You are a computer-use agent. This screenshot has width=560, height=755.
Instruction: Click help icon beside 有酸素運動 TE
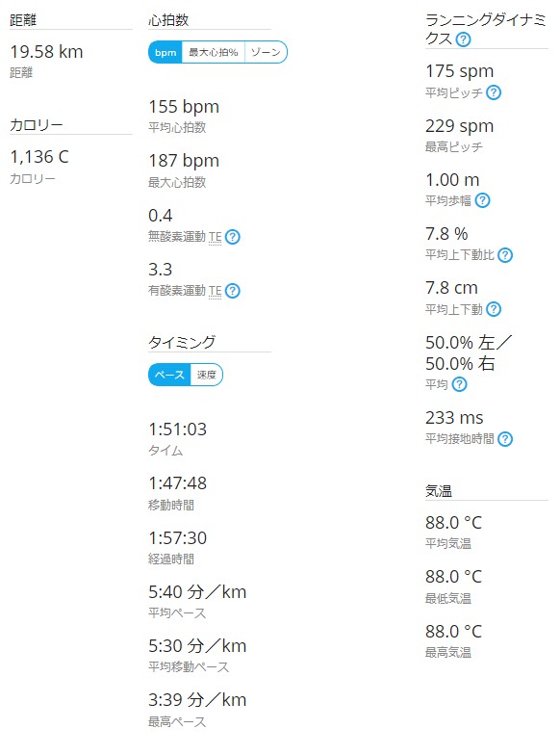[233, 291]
